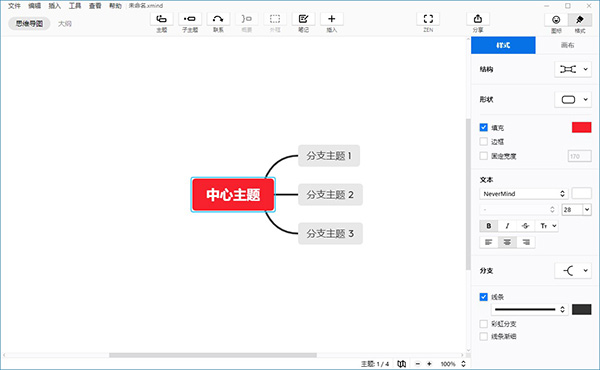Select branch topic 分支主题 2

330,195
